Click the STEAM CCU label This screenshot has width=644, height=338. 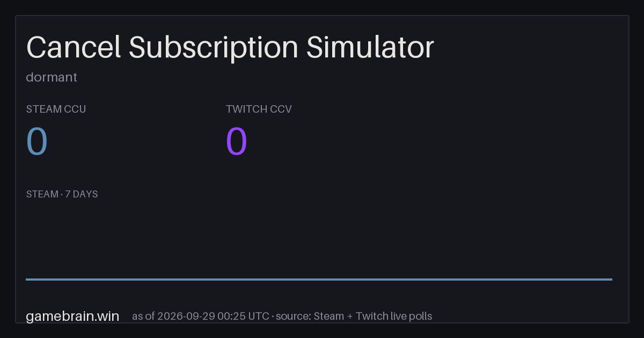click(56, 109)
